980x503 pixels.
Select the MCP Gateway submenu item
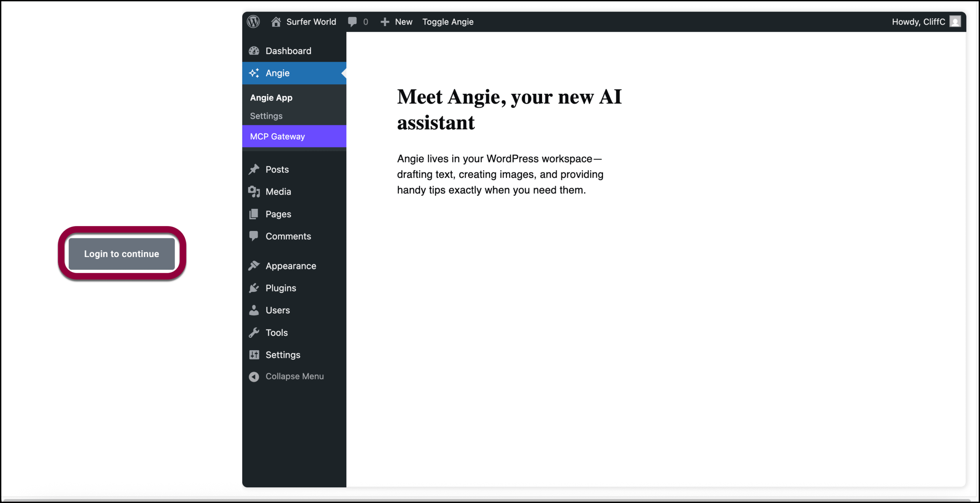[x=277, y=137]
